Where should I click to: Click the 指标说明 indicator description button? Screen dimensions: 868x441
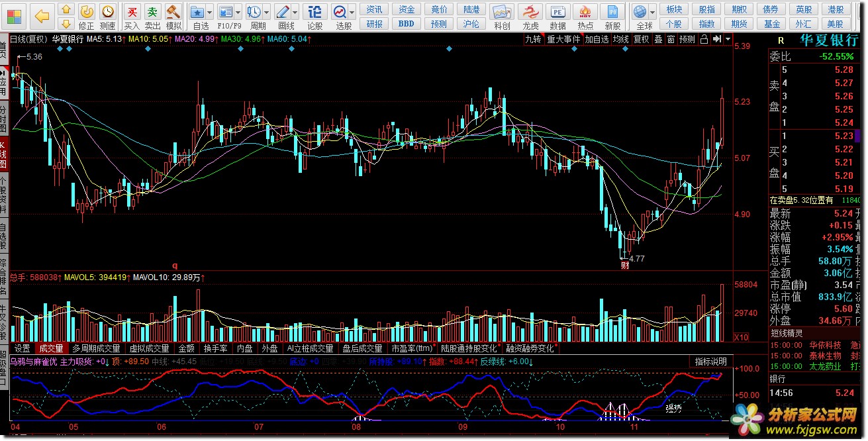coord(710,362)
